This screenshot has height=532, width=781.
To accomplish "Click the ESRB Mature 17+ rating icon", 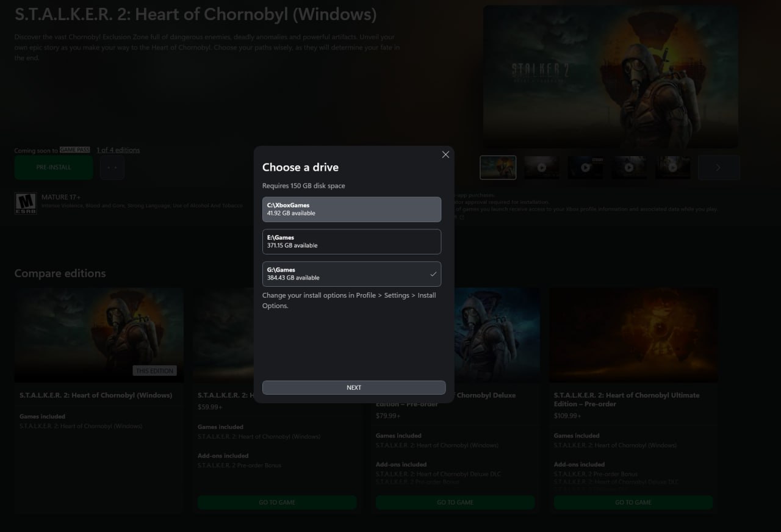I will coord(26,203).
